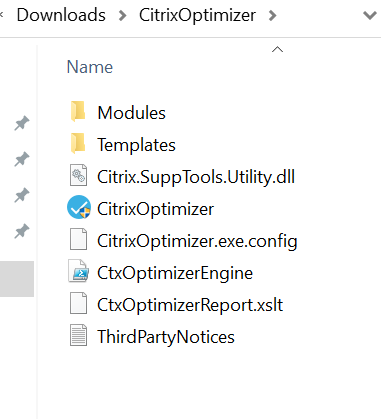Select the Modules folder icon
The image size is (381, 419).
coord(78,112)
